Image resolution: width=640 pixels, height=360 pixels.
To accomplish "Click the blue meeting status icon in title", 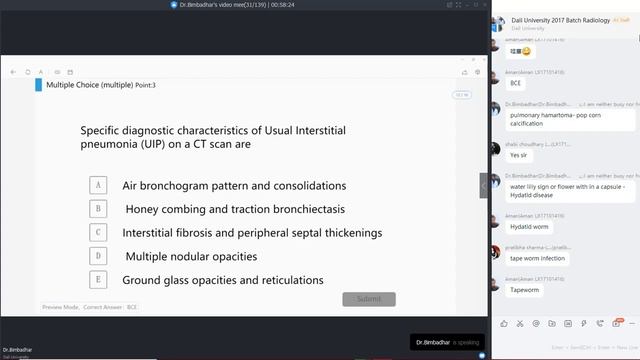I will (x=174, y=5).
